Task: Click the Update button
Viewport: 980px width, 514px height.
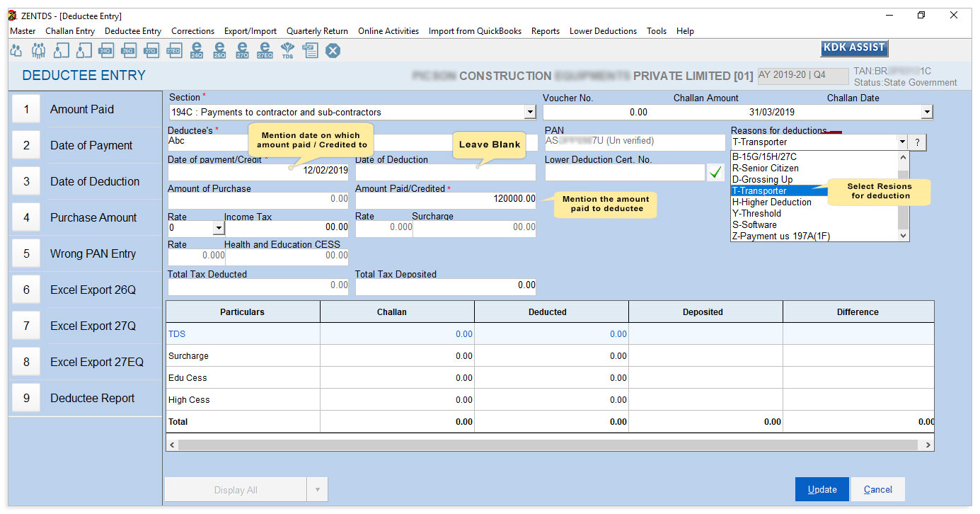Action: coord(822,489)
